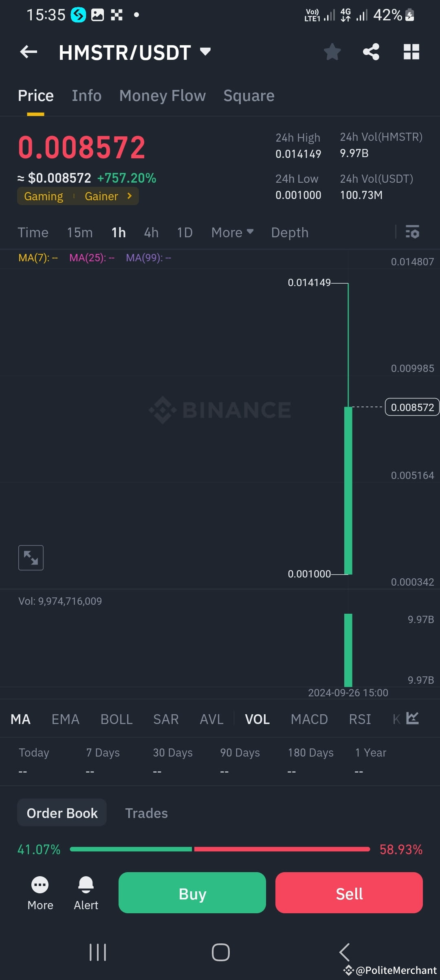Click the buy/sell ratio bar
Screen dimensions: 440x980
220,849
